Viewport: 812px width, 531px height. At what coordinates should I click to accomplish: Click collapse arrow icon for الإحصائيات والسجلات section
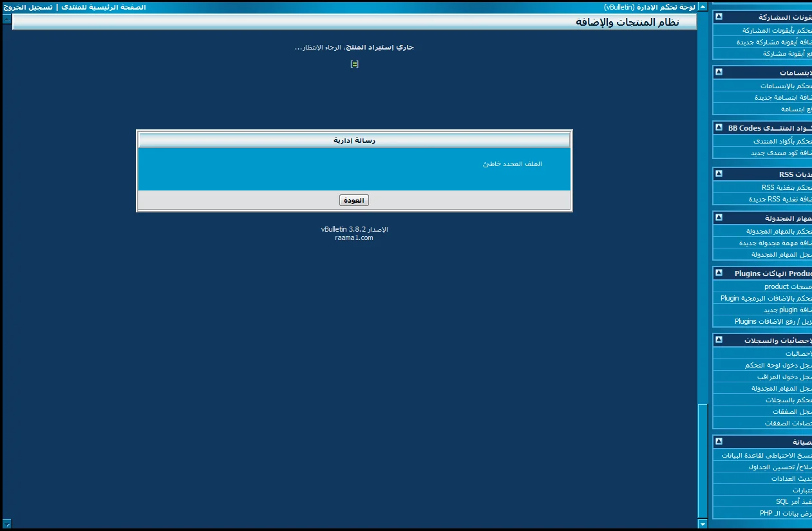[x=719, y=340]
